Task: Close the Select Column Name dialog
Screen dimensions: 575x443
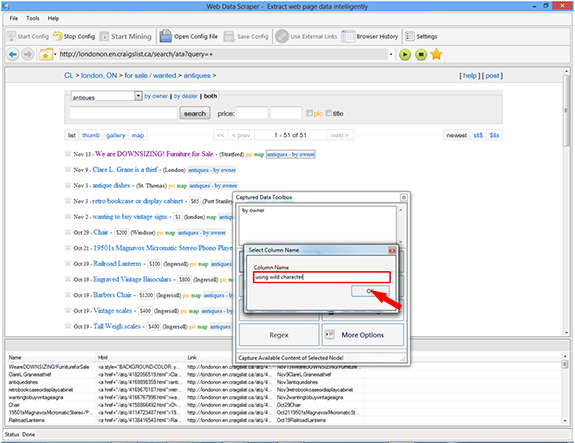Action: pyautogui.click(x=392, y=250)
